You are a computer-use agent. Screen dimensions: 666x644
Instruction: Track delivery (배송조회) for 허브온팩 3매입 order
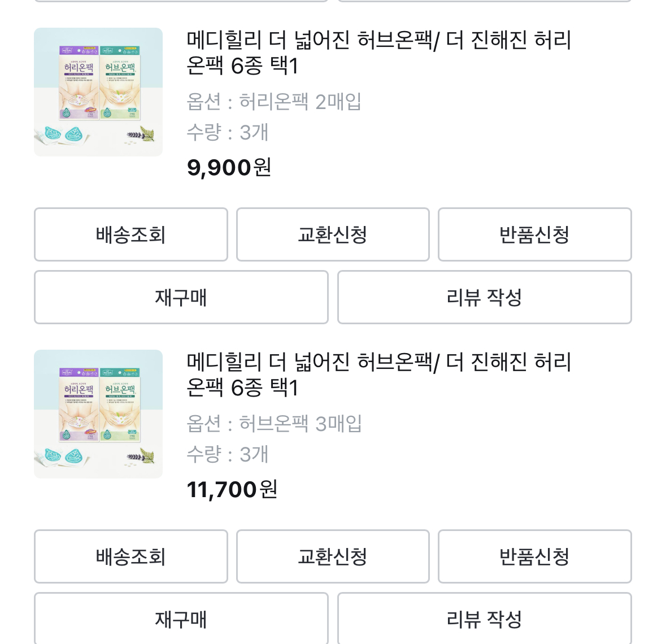click(x=130, y=556)
